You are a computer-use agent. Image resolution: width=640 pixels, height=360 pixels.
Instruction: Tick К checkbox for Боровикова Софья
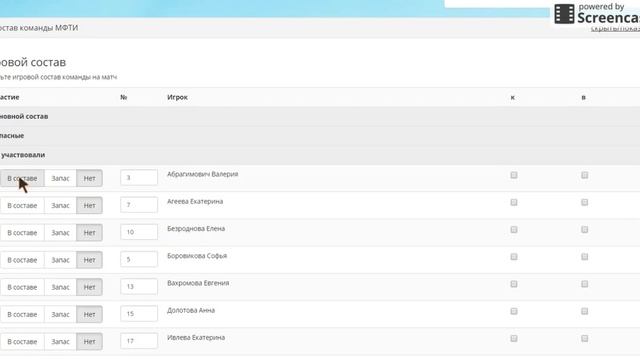(514, 257)
